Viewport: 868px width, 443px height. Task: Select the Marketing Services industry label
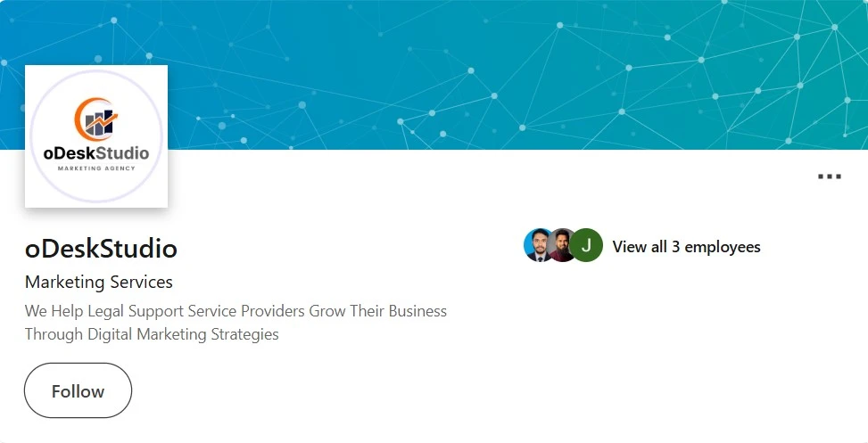pos(98,282)
